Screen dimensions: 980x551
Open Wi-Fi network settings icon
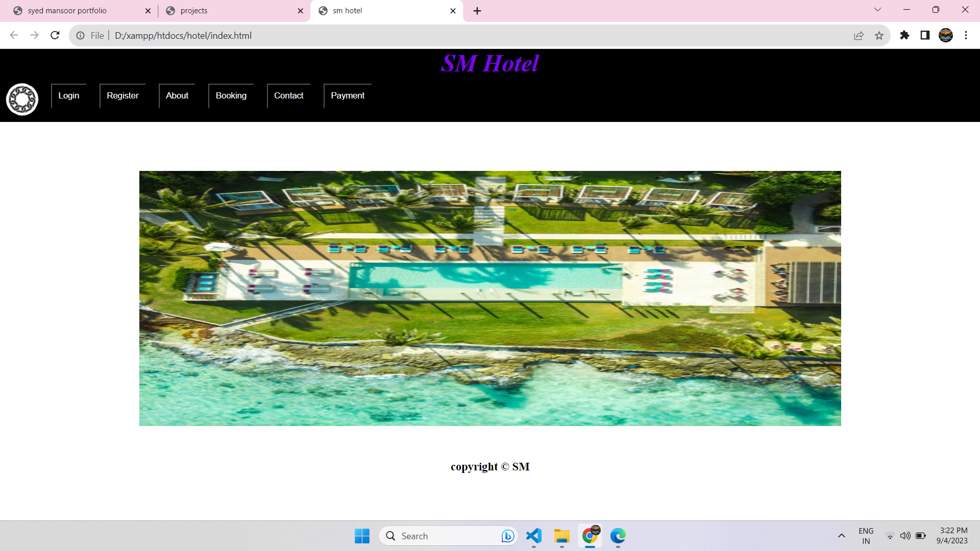click(x=890, y=536)
